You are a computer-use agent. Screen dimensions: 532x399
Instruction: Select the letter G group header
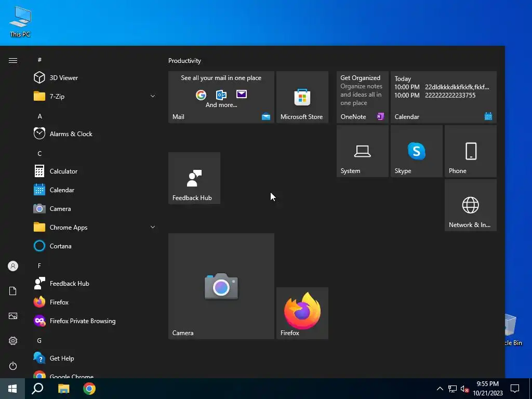click(x=39, y=341)
